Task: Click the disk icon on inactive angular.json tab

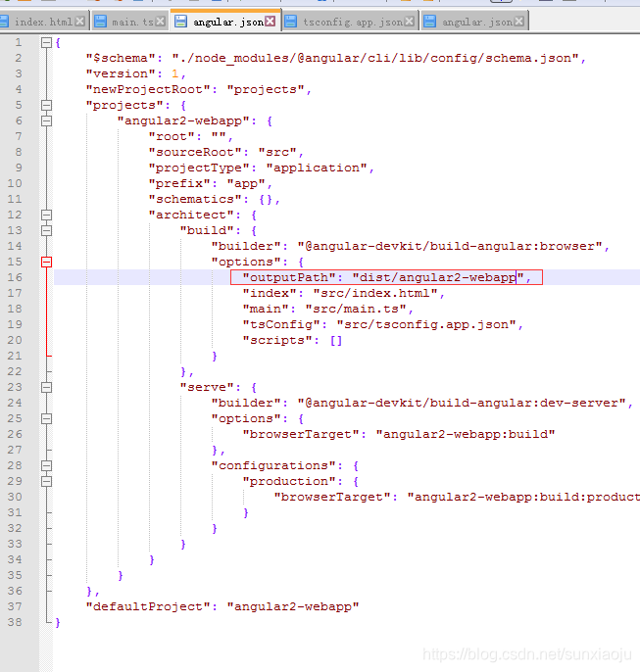Action: click(x=429, y=22)
